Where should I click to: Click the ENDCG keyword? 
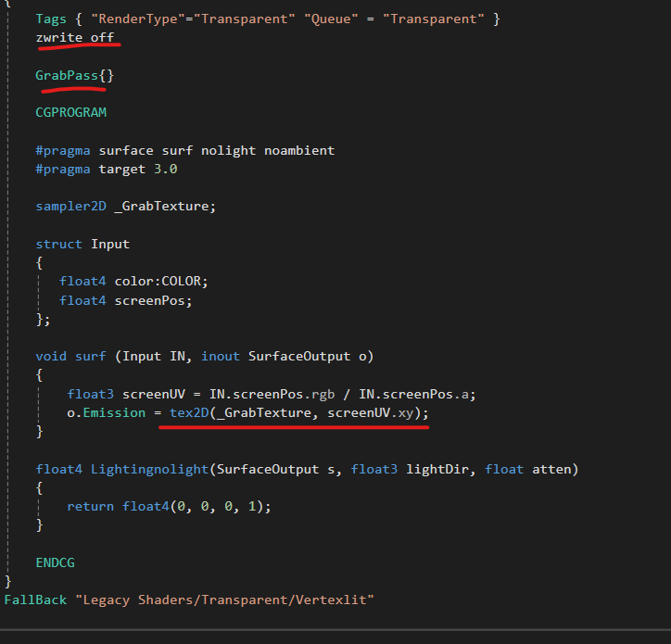55,562
